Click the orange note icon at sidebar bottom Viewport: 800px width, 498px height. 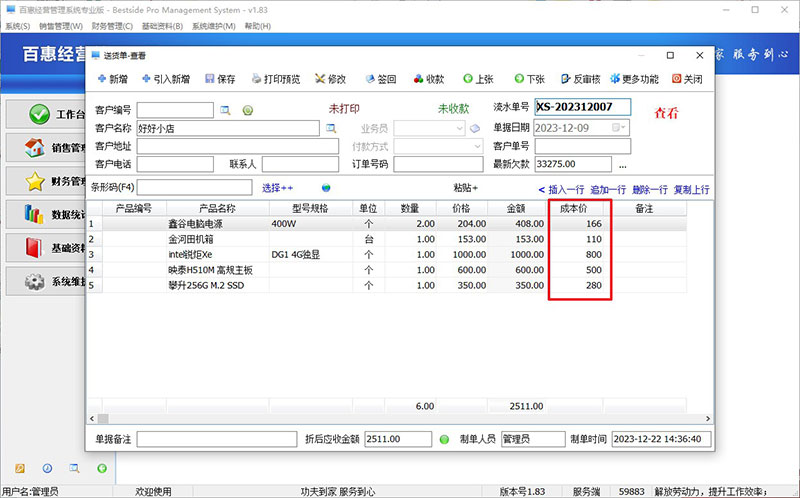coord(20,468)
